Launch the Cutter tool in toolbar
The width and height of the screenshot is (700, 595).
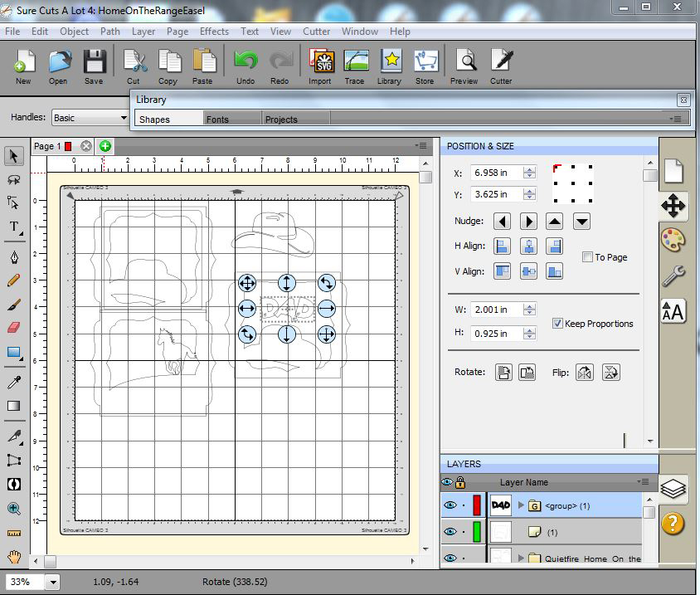[x=501, y=61]
